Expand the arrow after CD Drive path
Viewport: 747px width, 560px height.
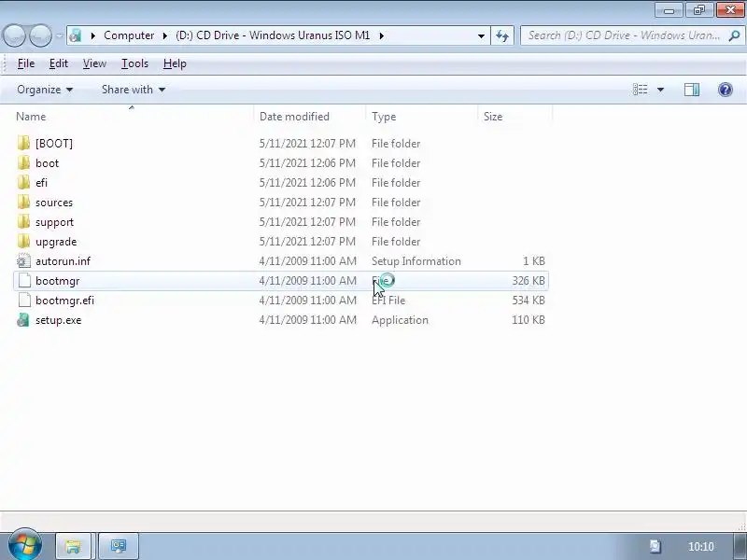click(382, 35)
